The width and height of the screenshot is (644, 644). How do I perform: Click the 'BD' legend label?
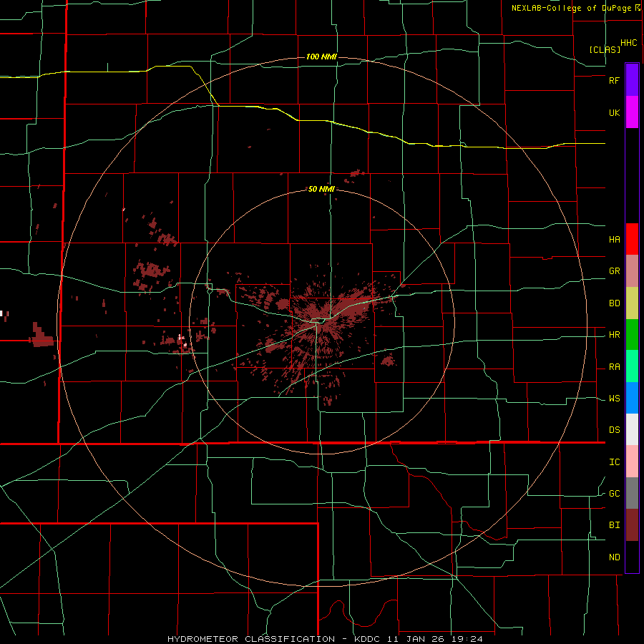614,303
